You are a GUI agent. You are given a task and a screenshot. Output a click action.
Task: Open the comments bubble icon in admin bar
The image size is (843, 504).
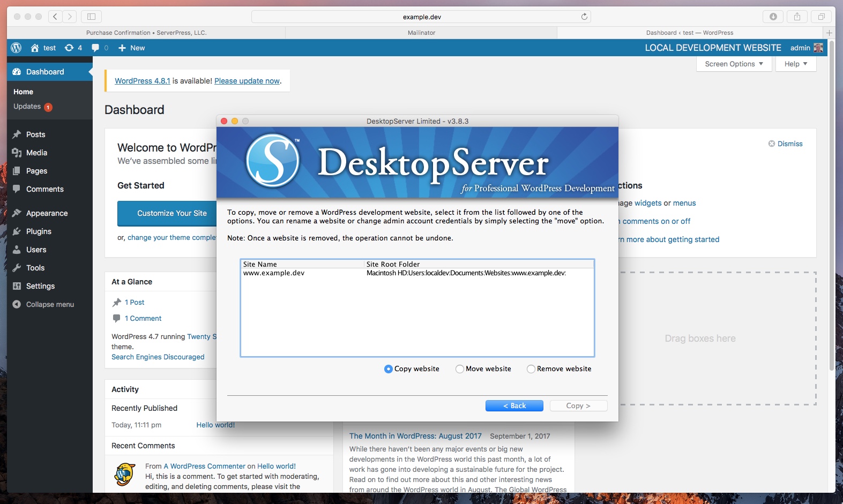(95, 48)
